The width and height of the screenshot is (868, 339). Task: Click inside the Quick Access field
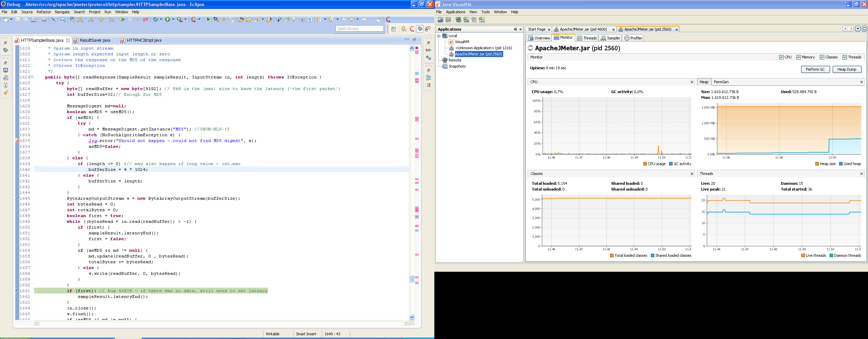tap(359, 29)
